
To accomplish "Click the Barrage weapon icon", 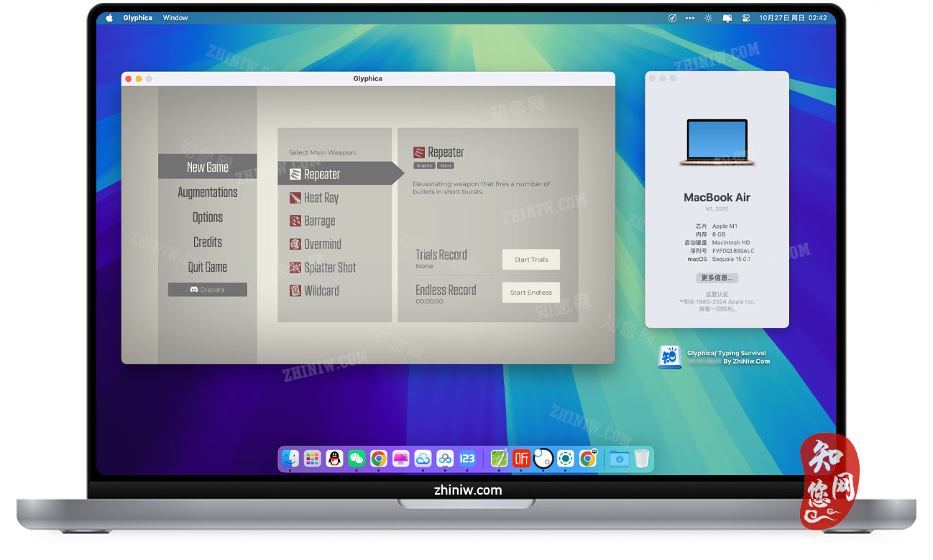I will pyautogui.click(x=295, y=221).
